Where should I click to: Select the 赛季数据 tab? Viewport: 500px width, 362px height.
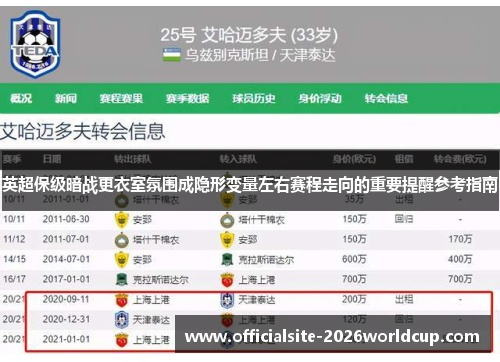point(187,98)
